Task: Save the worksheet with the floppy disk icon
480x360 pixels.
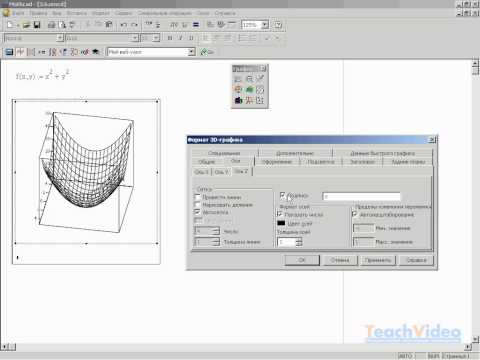Action: (x=37, y=25)
